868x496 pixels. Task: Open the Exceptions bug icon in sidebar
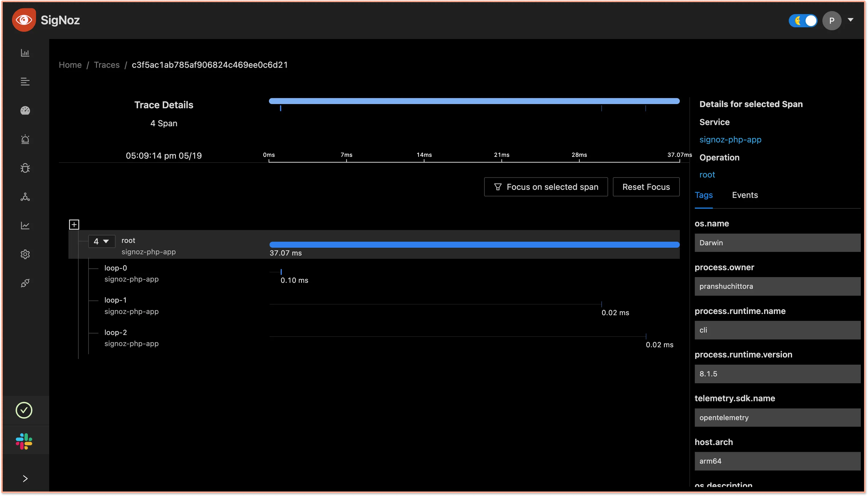pyautogui.click(x=25, y=168)
